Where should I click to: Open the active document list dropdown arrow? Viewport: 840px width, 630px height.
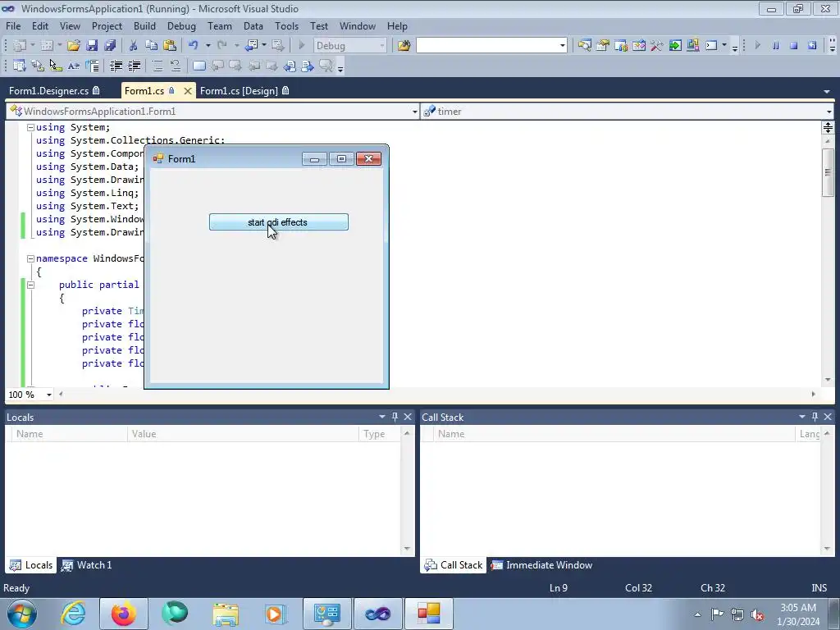pos(827,92)
